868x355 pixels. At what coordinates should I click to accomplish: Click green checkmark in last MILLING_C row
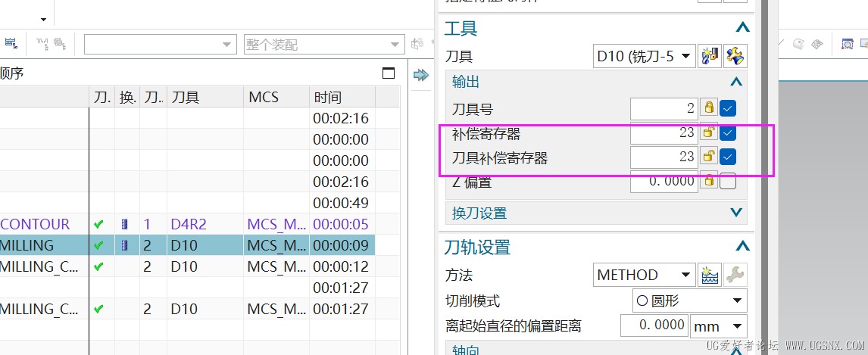click(98, 309)
